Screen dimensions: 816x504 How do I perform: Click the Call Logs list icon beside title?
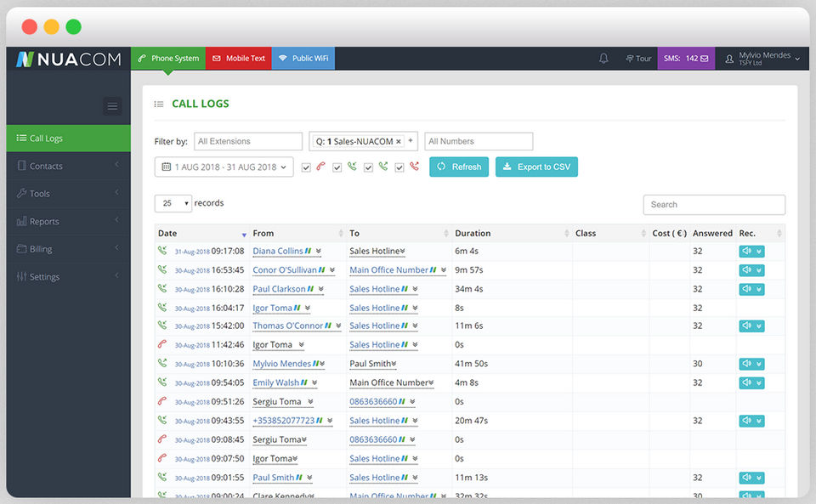[159, 104]
